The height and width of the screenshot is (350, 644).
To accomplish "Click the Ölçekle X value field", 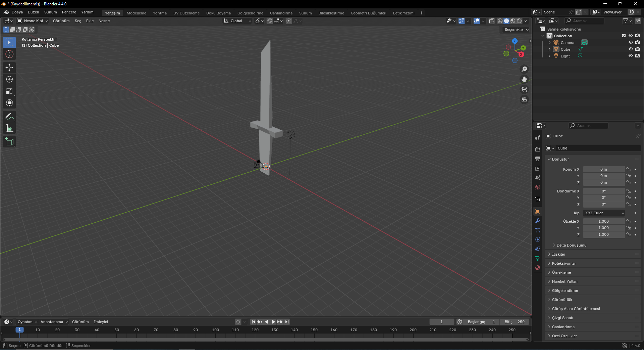I will click(x=604, y=221).
